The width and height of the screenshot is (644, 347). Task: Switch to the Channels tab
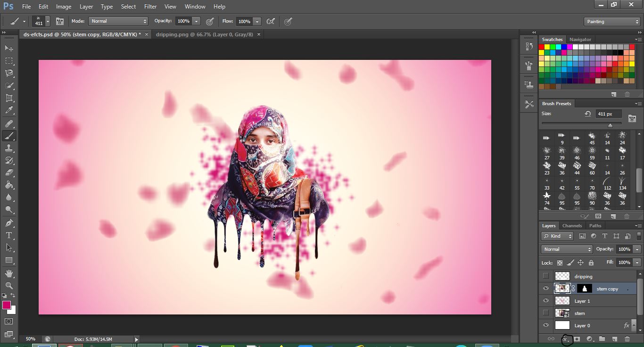tap(572, 225)
